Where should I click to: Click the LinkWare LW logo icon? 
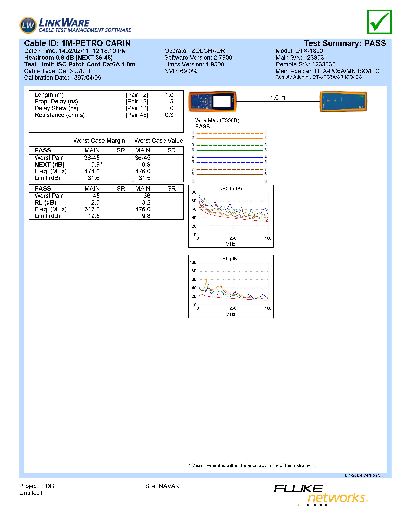click(x=28, y=25)
